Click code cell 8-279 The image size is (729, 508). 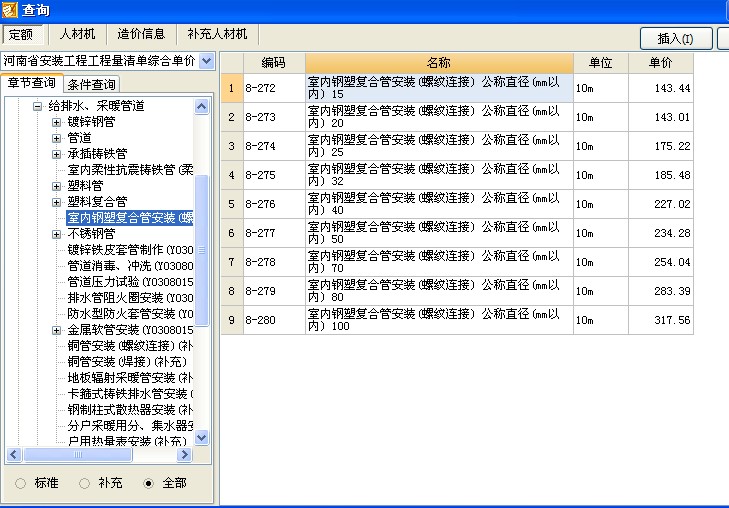tap(274, 291)
